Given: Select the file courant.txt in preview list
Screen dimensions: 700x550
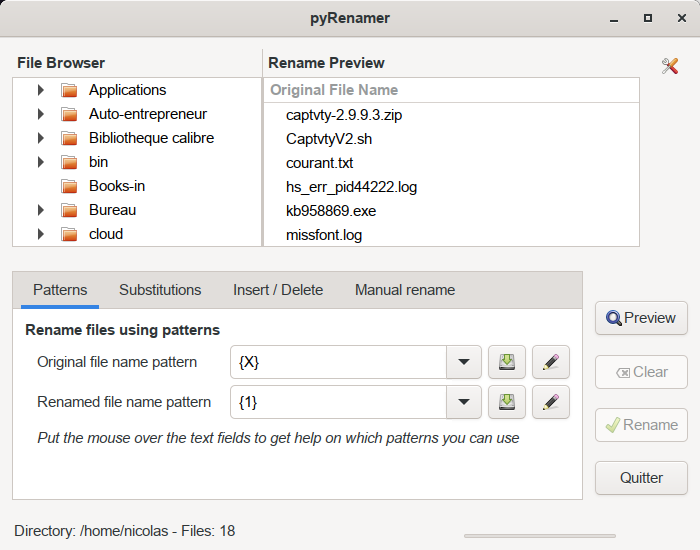Looking at the screenshot, I should tap(319, 163).
